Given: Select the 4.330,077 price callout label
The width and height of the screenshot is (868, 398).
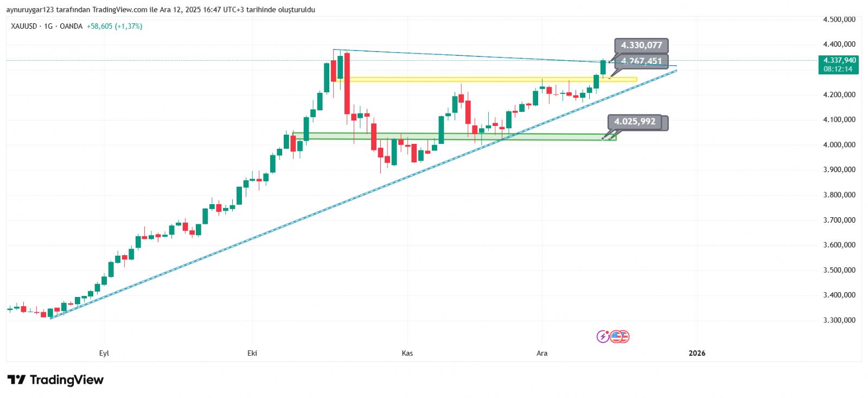Looking at the screenshot, I should tap(641, 46).
